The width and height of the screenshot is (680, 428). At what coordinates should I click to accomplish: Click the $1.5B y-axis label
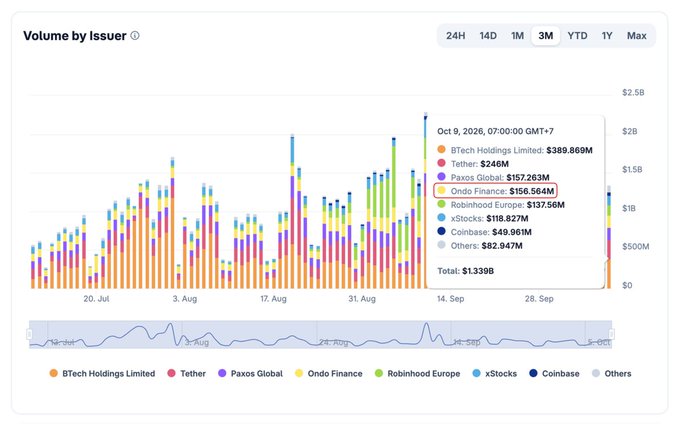point(633,169)
